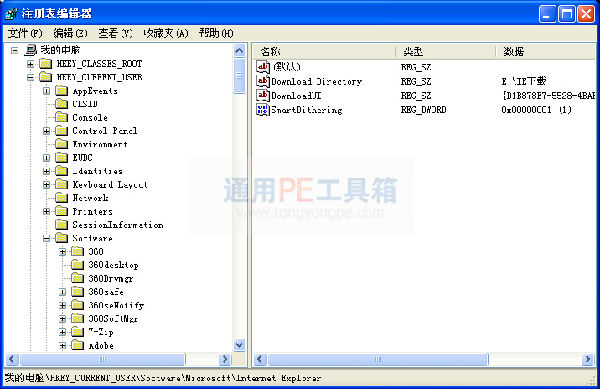This screenshot has height=389, width=600.
Task: Click tree pane scroll right arrow
Action: pos(225,359)
